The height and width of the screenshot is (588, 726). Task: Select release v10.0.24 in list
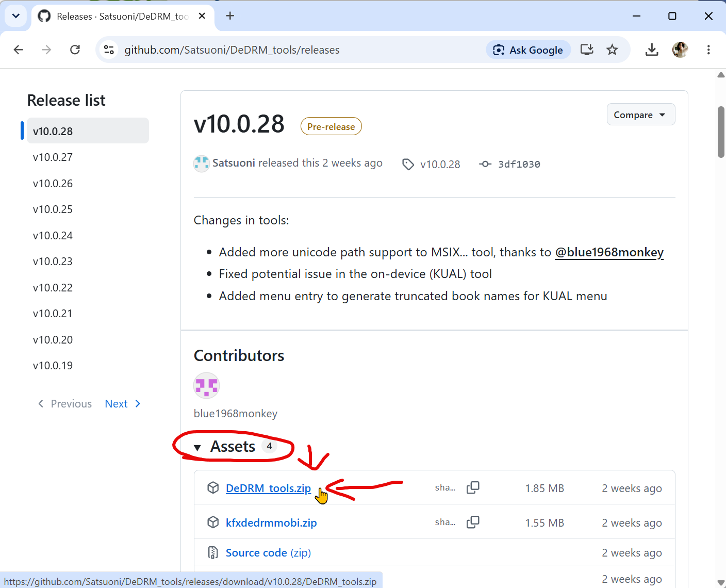click(x=53, y=236)
